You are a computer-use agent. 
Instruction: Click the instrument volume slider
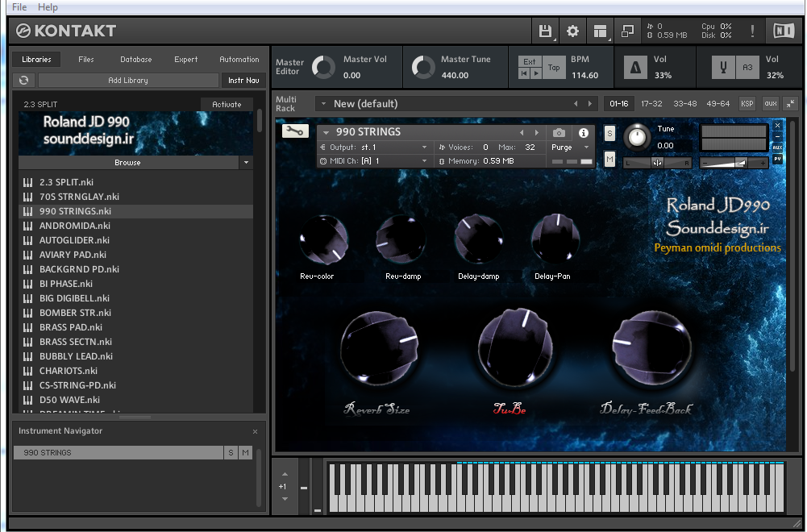click(734, 163)
